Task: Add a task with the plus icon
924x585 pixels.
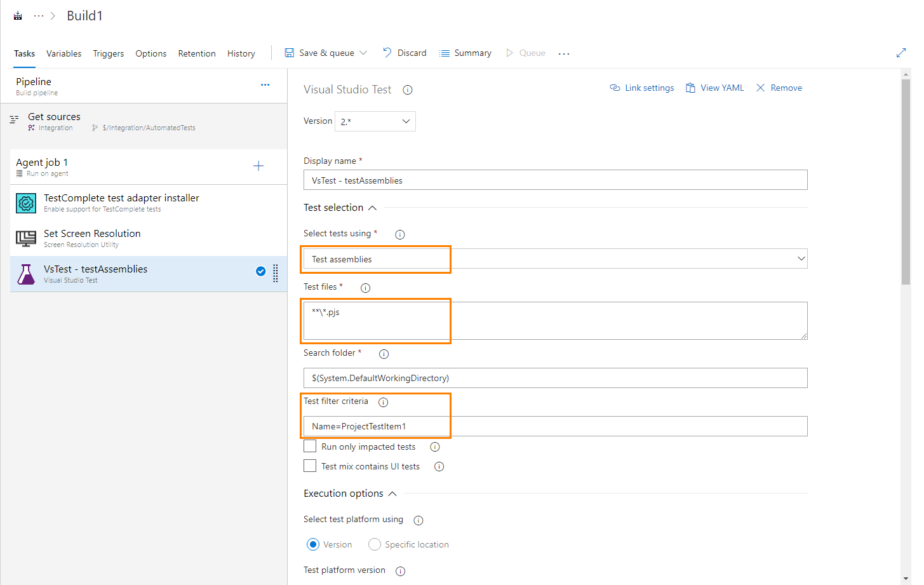Action: tap(258, 166)
